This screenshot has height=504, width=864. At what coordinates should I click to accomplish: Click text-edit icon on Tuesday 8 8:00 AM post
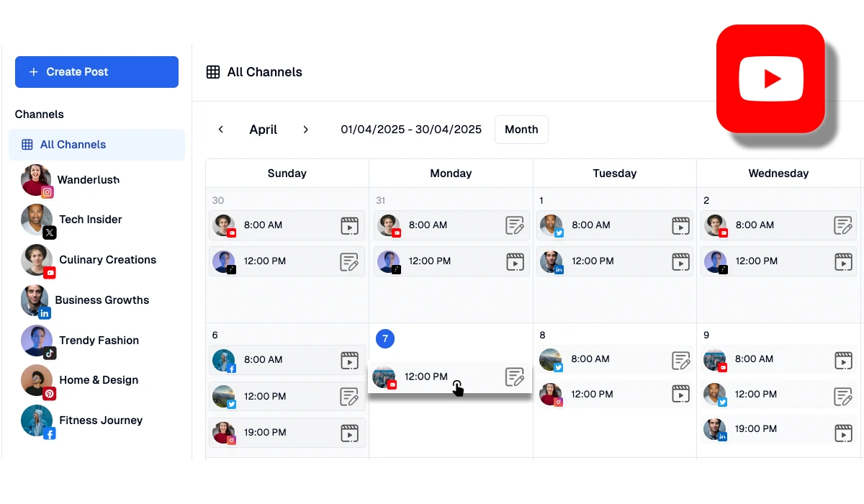click(680, 359)
